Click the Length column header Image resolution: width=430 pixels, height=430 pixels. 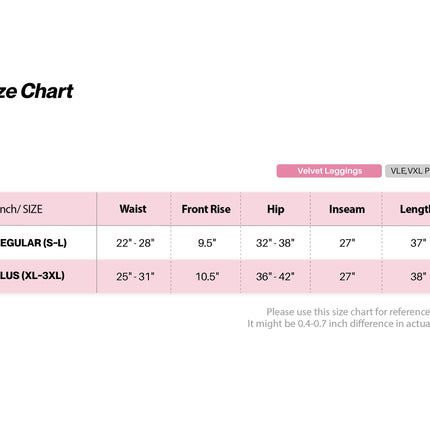[x=415, y=209]
